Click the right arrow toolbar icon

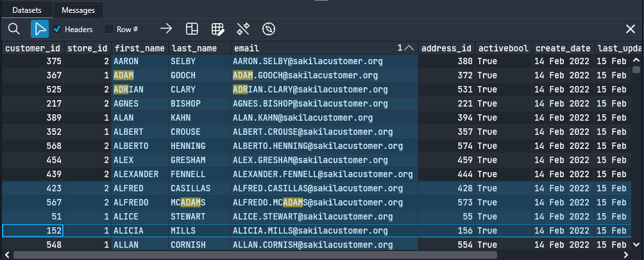click(166, 29)
